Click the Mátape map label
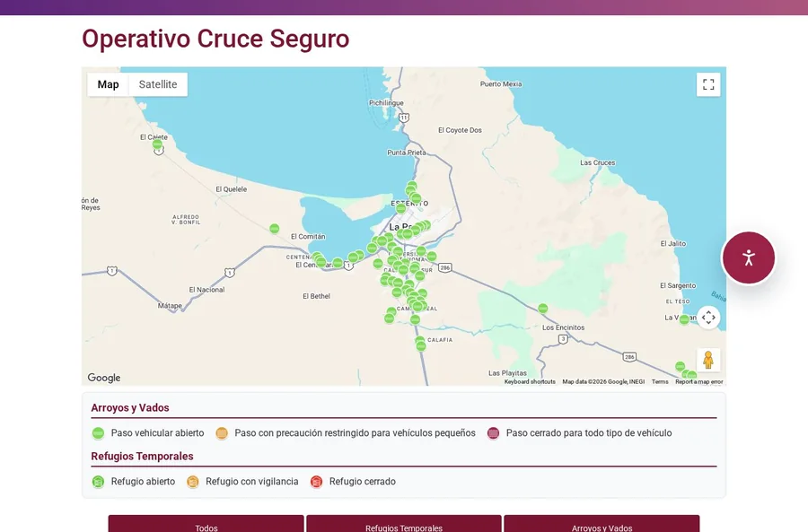 click(x=170, y=306)
